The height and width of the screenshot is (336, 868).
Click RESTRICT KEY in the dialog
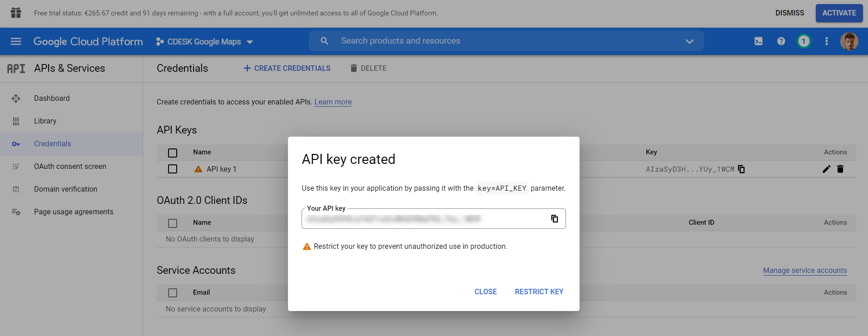pos(539,292)
